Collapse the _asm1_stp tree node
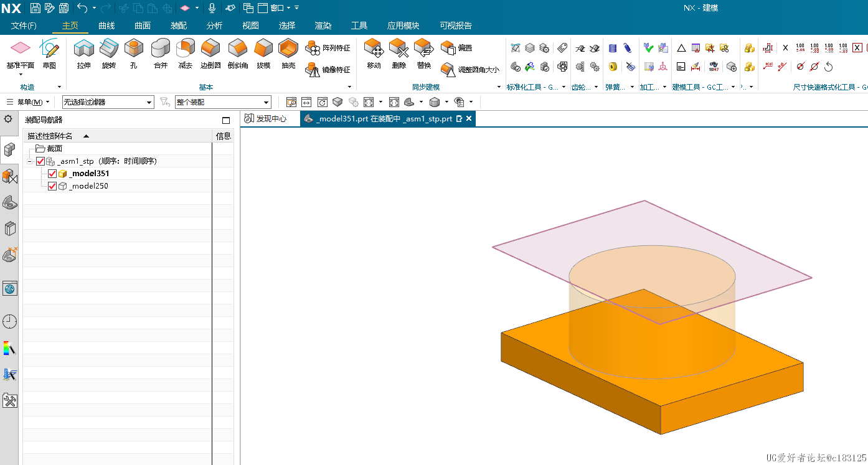This screenshot has height=465, width=868. (29, 161)
